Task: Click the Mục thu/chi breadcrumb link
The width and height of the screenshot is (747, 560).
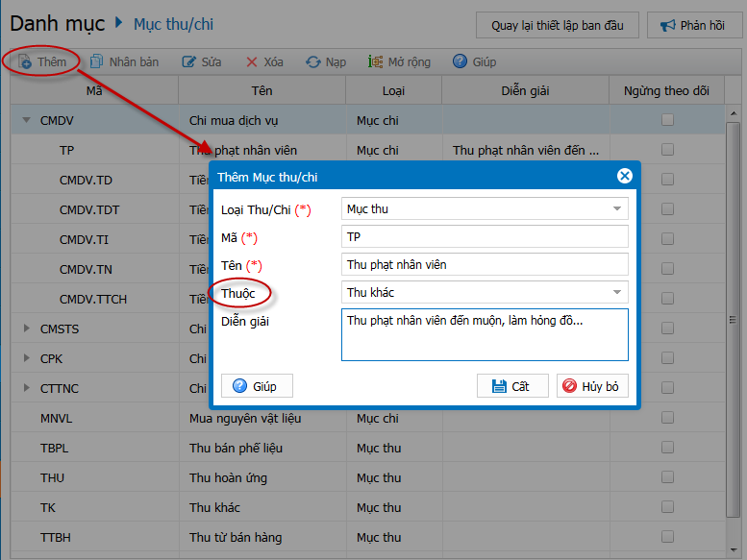Action: pos(173,24)
